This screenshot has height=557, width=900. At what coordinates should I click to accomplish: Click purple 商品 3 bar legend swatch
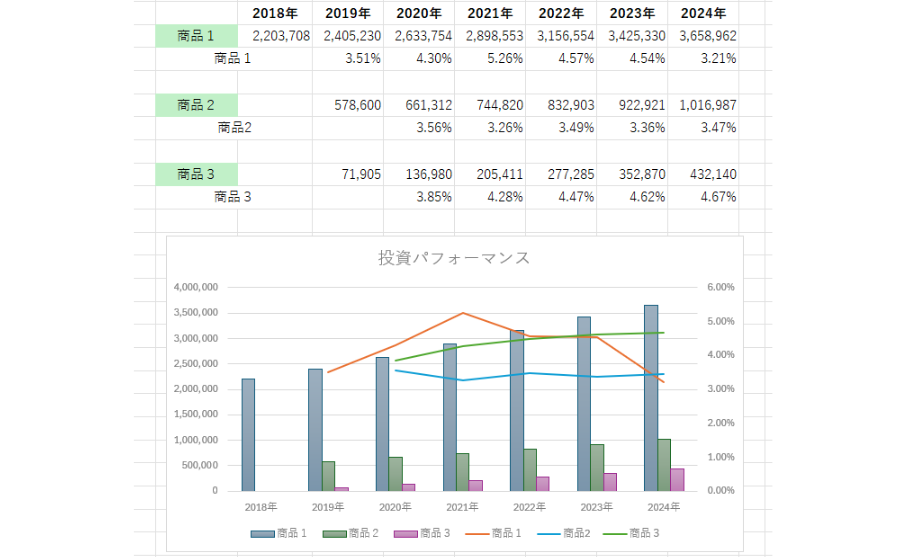(x=404, y=534)
